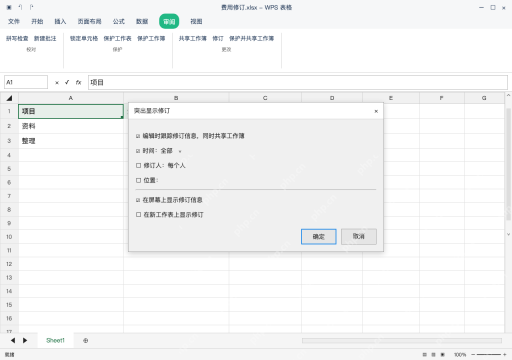The height and width of the screenshot is (360, 512).
Task: Click the previous sheet arrow
Action: click(13, 340)
